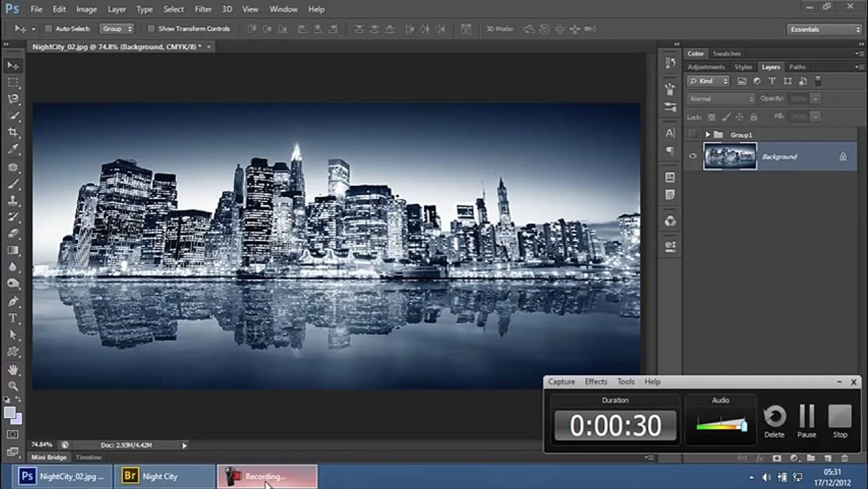
Task: Toggle lock position in Layers panel
Action: [739, 117]
